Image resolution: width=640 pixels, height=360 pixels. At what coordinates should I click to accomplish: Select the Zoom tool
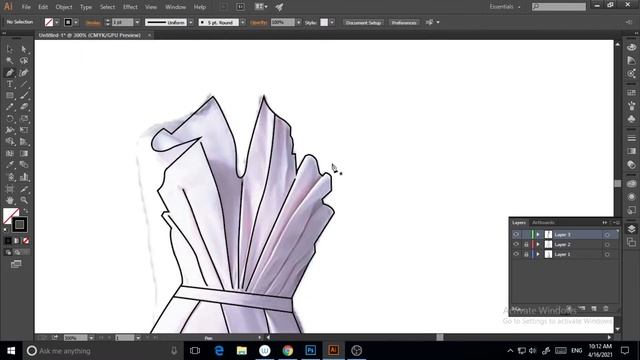point(24,200)
